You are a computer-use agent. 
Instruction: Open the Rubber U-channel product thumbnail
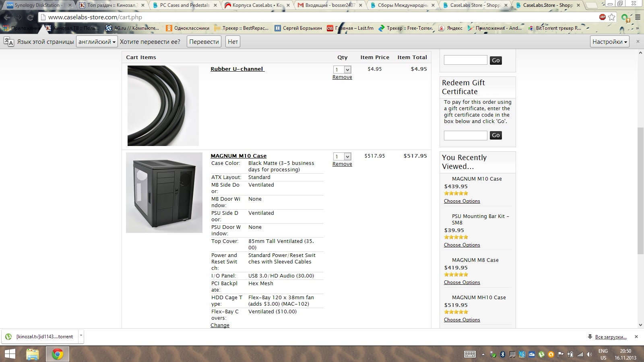(x=163, y=106)
